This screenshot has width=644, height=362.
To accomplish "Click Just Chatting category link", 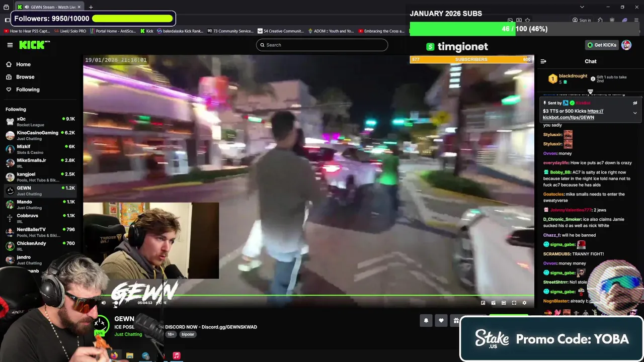I will tap(128, 334).
